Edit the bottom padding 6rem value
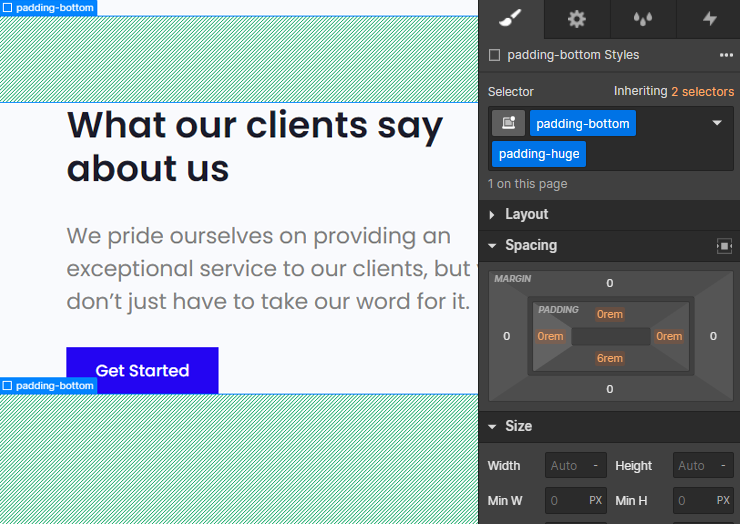The width and height of the screenshot is (740, 524). (609, 358)
